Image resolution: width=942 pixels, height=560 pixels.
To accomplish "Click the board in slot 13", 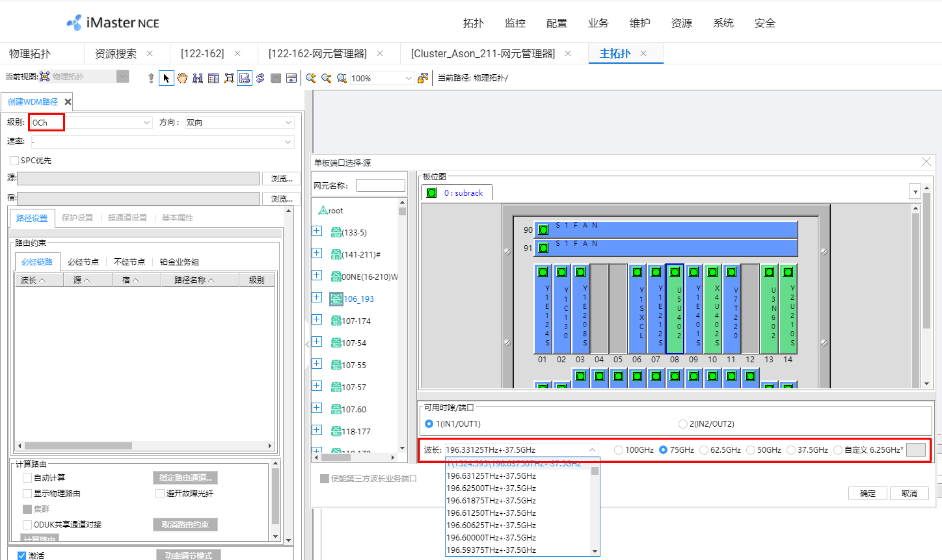I will coord(769,308).
